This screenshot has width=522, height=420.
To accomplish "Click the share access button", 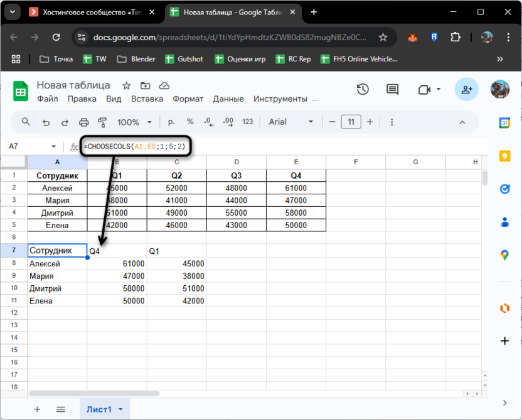I will (467, 90).
